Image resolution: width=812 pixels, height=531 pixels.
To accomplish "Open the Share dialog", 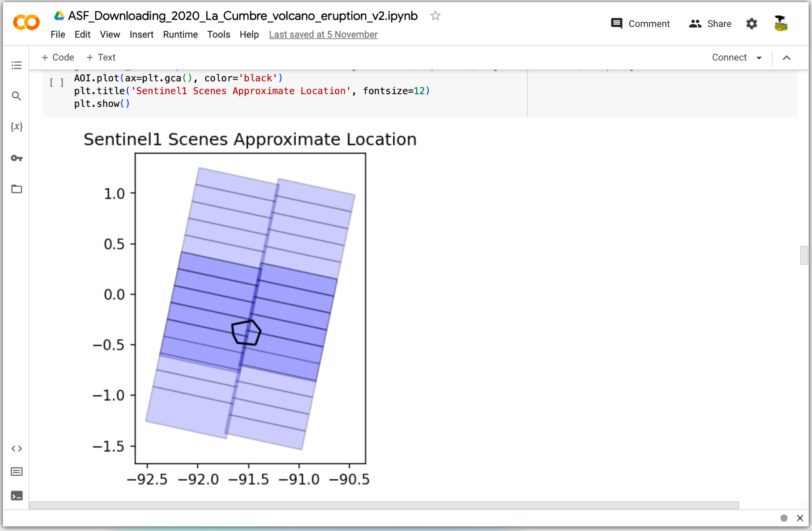I will [x=710, y=24].
